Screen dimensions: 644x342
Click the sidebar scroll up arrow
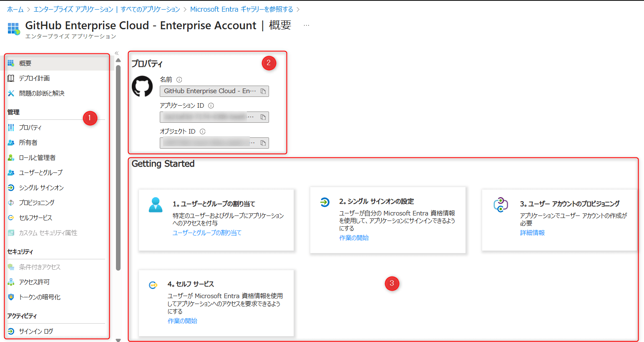(118, 60)
